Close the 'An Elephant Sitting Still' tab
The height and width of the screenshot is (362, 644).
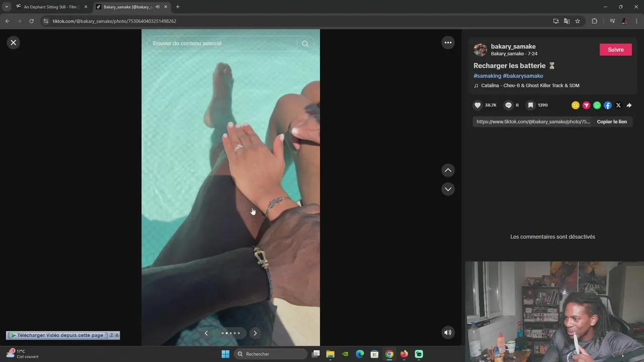coord(86,7)
